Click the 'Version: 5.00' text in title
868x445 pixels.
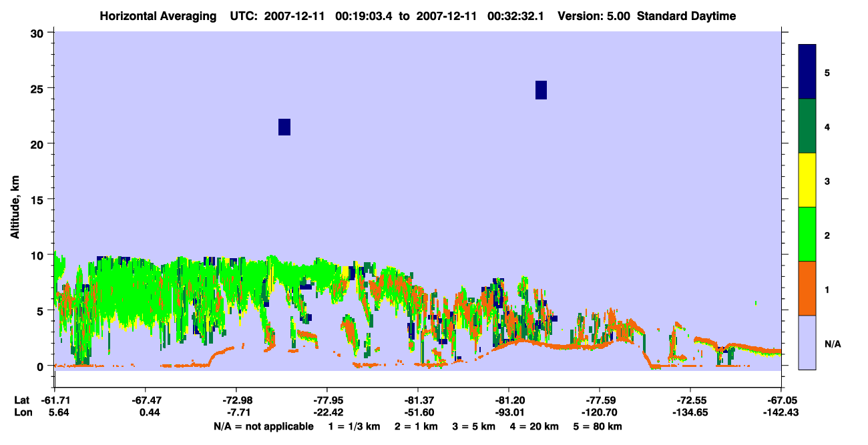pos(594,16)
